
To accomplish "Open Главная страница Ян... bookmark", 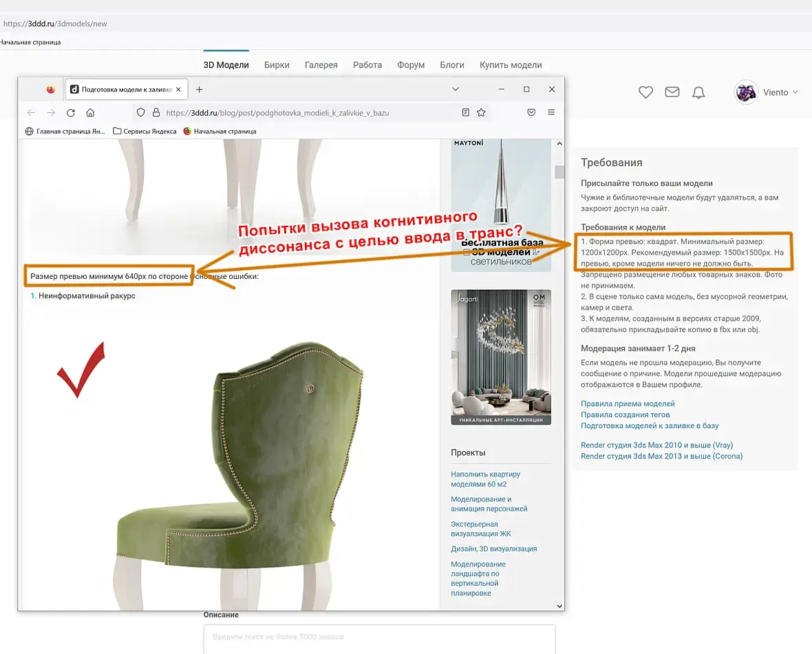I will (65, 131).
